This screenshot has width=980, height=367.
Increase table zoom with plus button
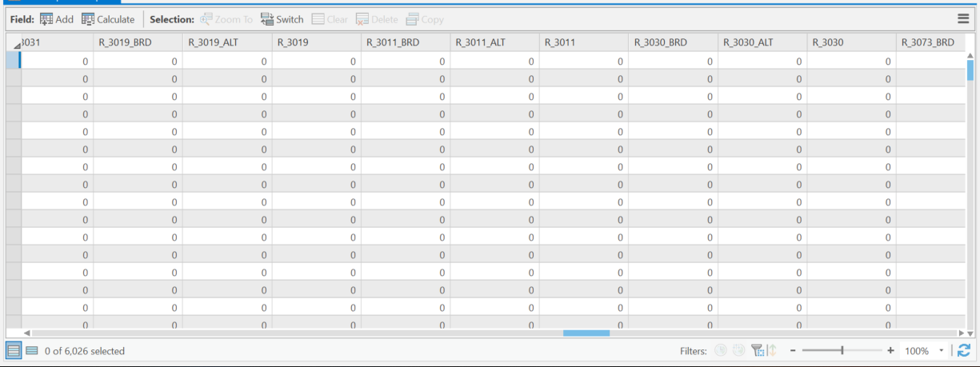tap(890, 351)
